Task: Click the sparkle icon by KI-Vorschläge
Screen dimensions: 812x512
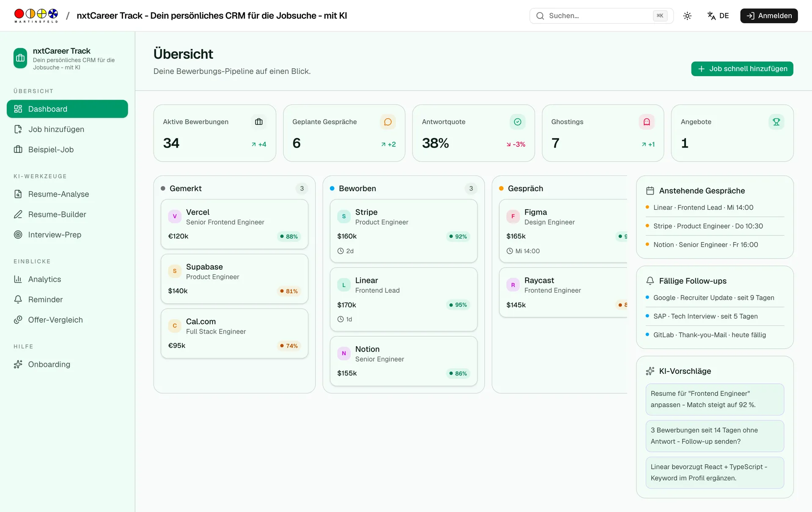Action: (650, 371)
